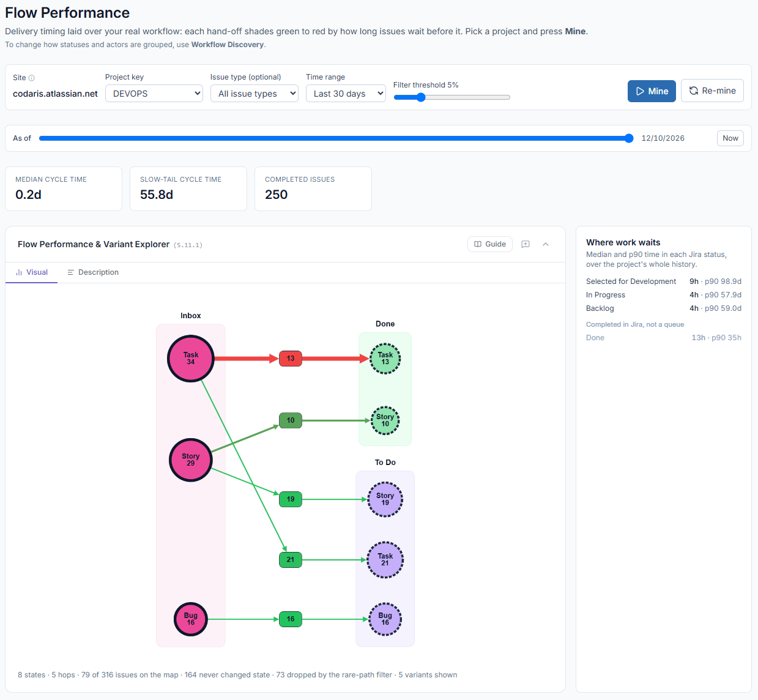Click the In Progress wait time row

[x=664, y=295]
